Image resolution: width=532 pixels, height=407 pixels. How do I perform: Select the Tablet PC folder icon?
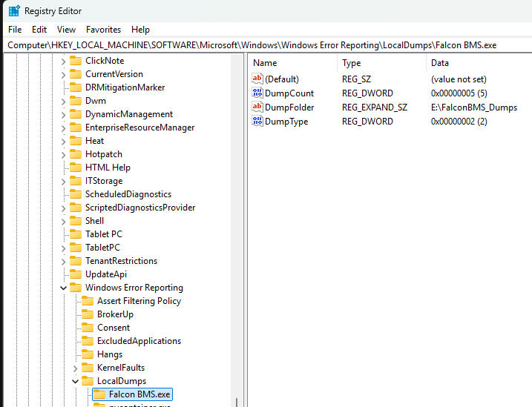[76, 234]
